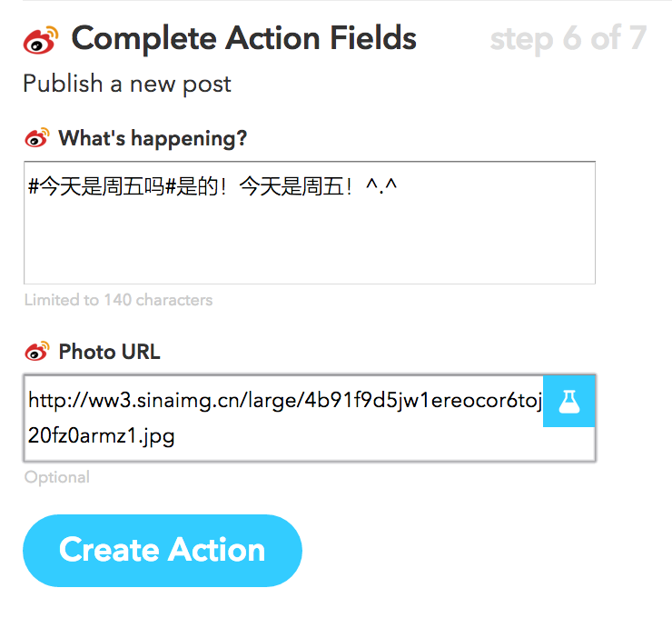Image resolution: width=672 pixels, height=618 pixels.
Task: Click the 20fz0armz1.jpg line of the URL
Action: point(102,435)
